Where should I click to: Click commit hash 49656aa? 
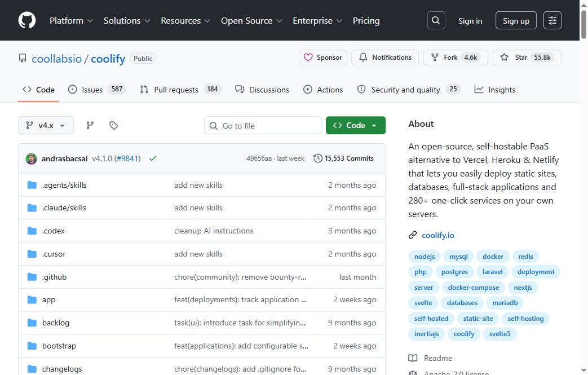[x=259, y=158]
